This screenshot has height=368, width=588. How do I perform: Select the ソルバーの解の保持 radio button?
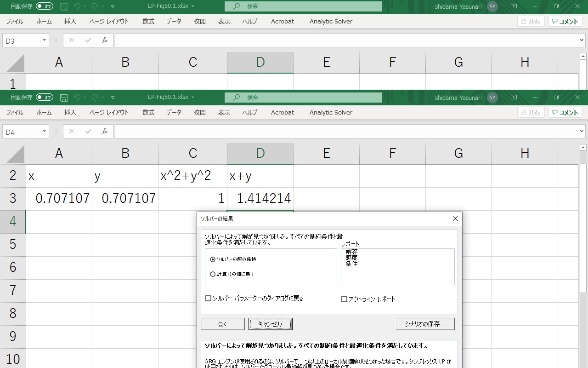[x=213, y=259]
